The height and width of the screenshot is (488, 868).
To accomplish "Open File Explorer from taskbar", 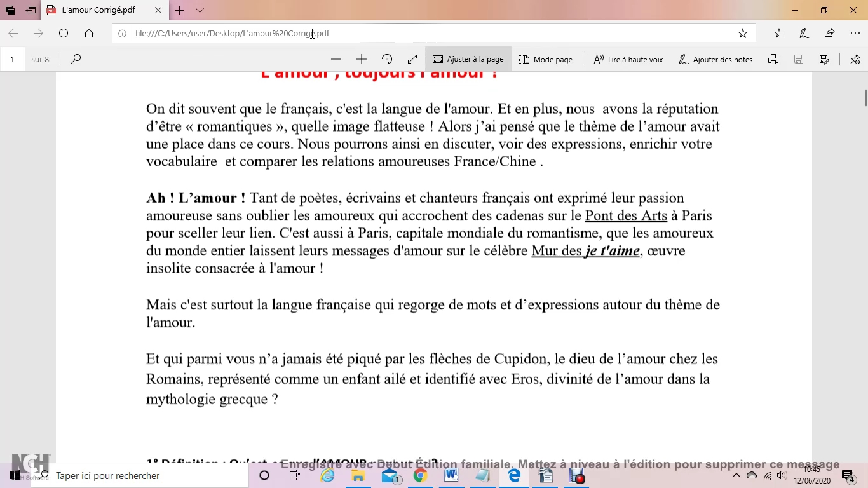I will tap(358, 475).
